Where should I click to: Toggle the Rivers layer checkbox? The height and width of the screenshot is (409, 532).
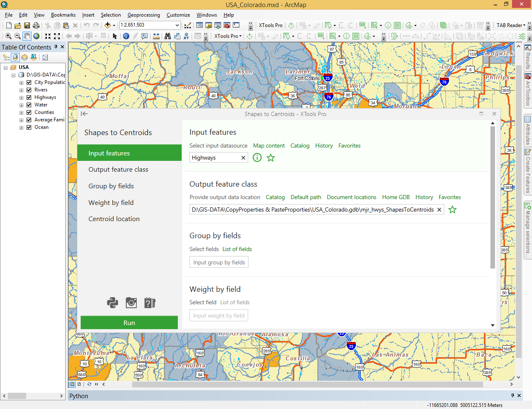29,90
